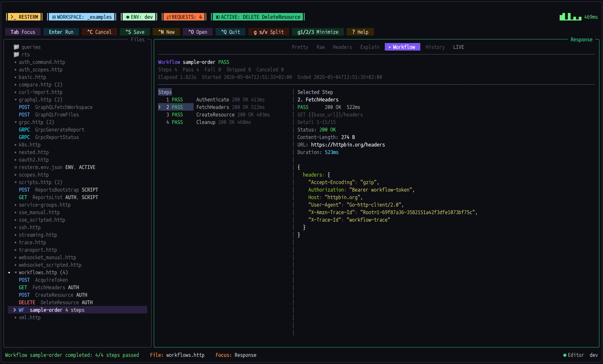Click the ? Help button
Viewport: 603px width, 364px height.
click(x=360, y=32)
